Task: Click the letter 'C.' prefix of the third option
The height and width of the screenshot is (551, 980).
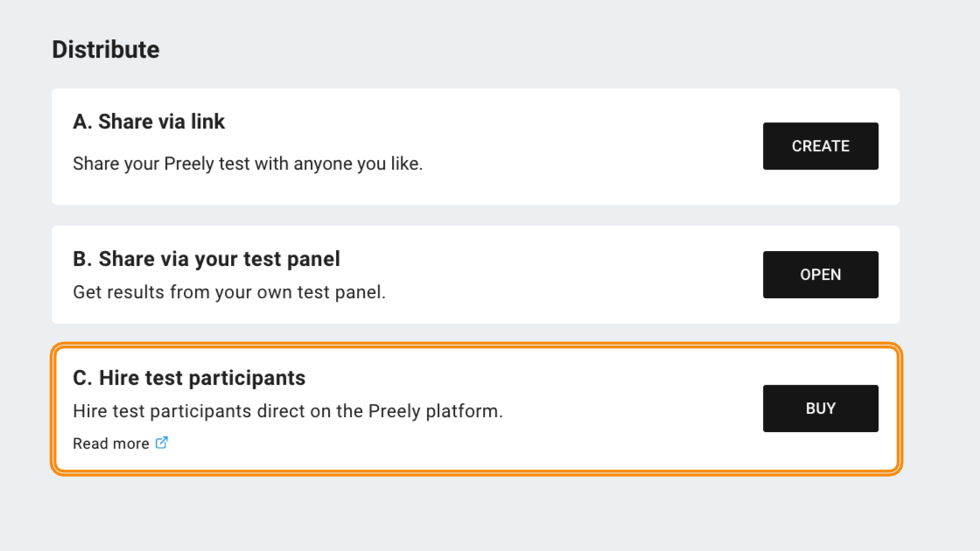Action: pyautogui.click(x=82, y=377)
